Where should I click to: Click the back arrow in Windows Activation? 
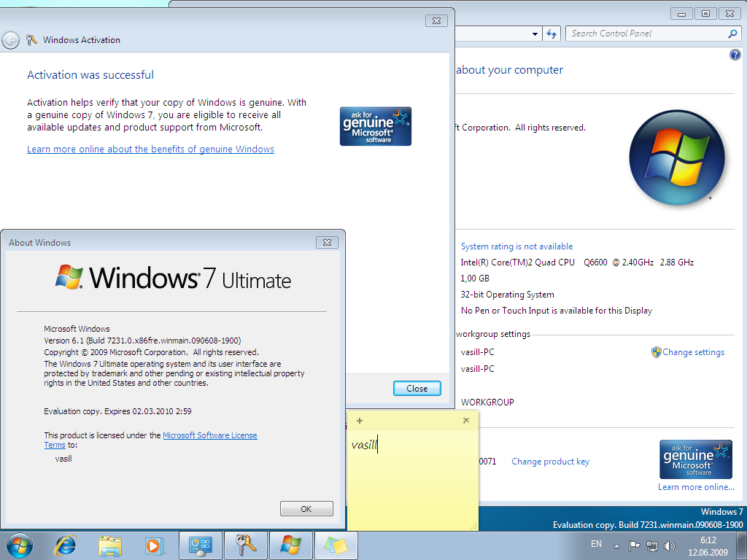click(10, 41)
